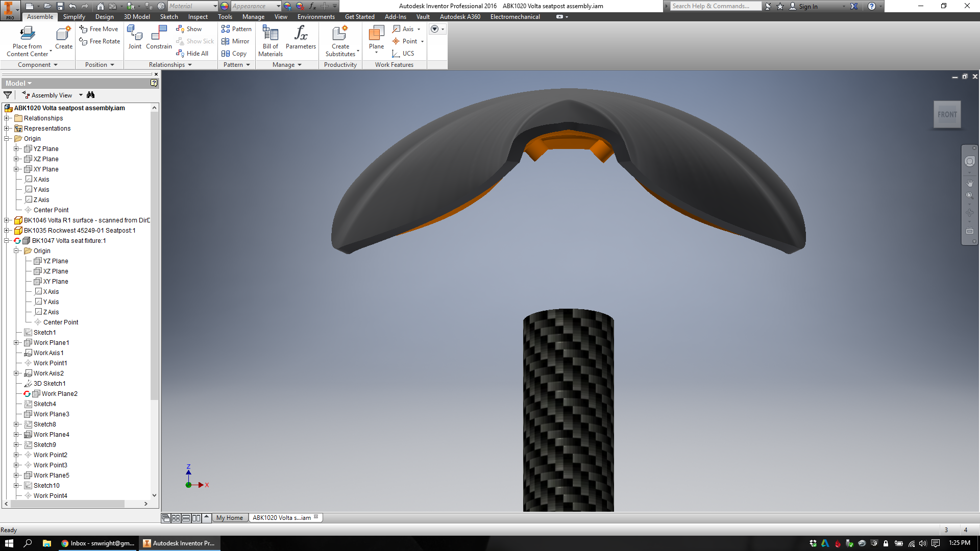The image size is (980, 551).
Task: Click the browser Find binoculars icon
Action: [x=91, y=95]
